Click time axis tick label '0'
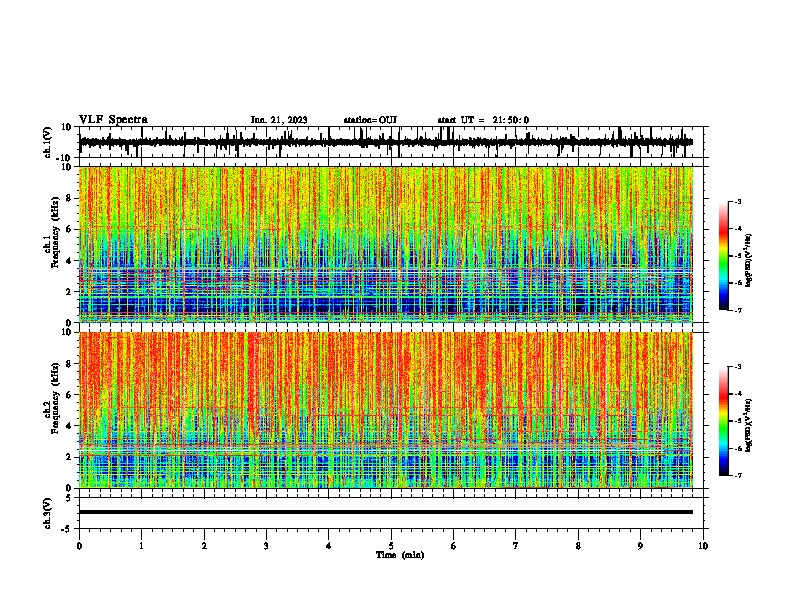 [x=79, y=546]
